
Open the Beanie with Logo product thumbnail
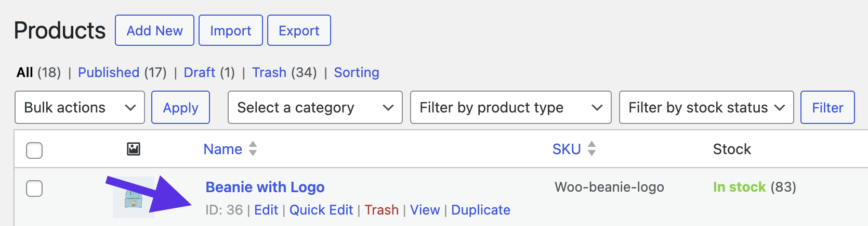pos(133,198)
